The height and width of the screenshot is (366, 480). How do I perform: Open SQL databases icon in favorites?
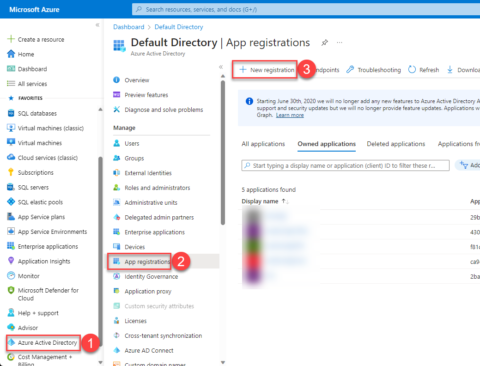pyautogui.click(x=11, y=113)
